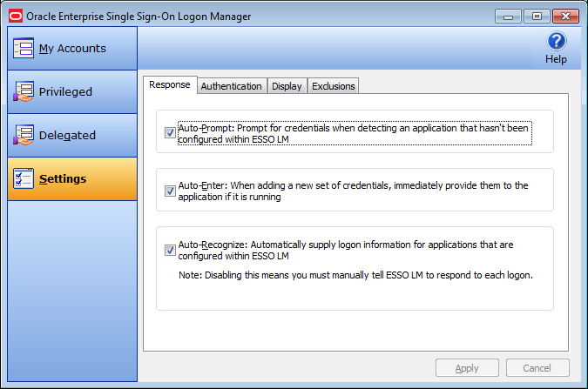This screenshot has width=588, height=389.
Task: Open the Display tab
Action: [x=287, y=86]
